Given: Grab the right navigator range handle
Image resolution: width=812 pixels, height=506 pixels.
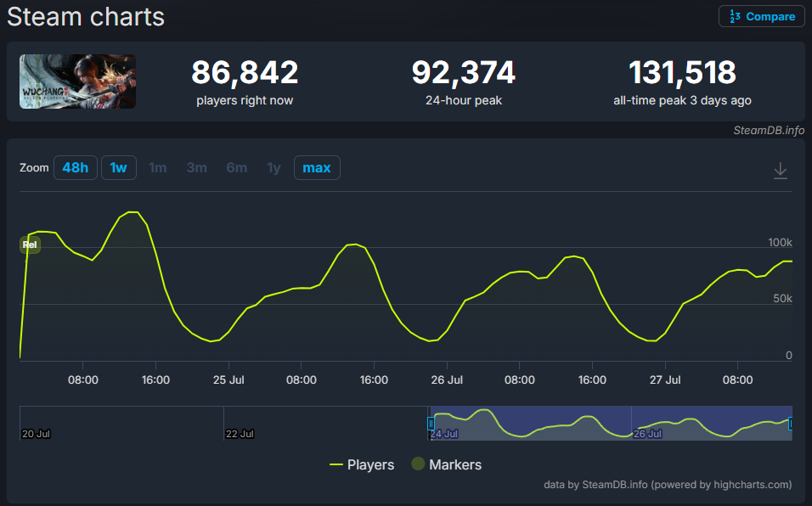Looking at the screenshot, I should pyautogui.click(x=790, y=424).
